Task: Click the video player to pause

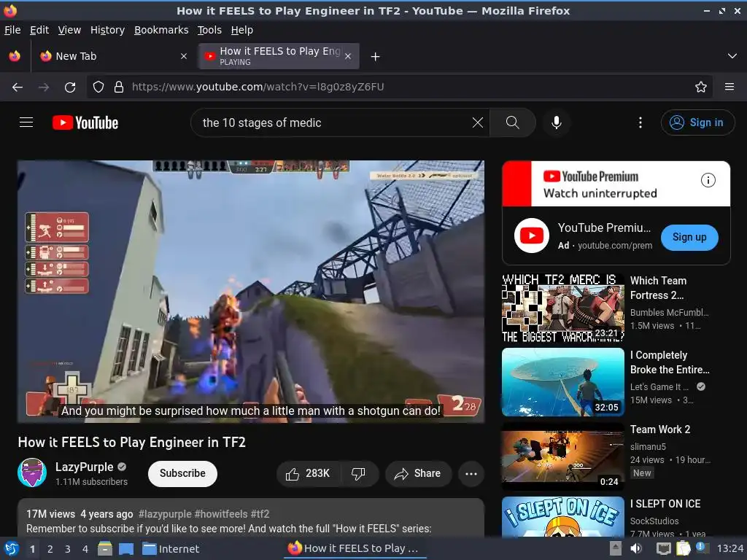Action: [x=251, y=291]
